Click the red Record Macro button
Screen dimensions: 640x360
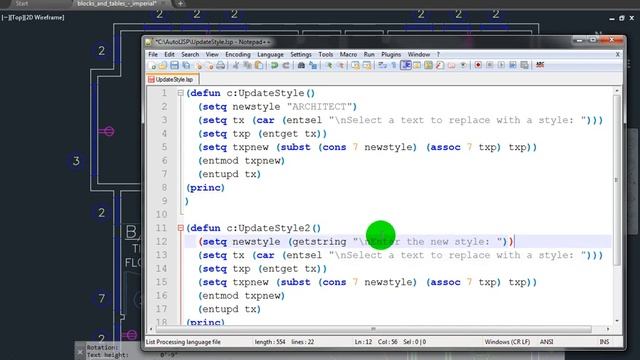(x=478, y=65)
